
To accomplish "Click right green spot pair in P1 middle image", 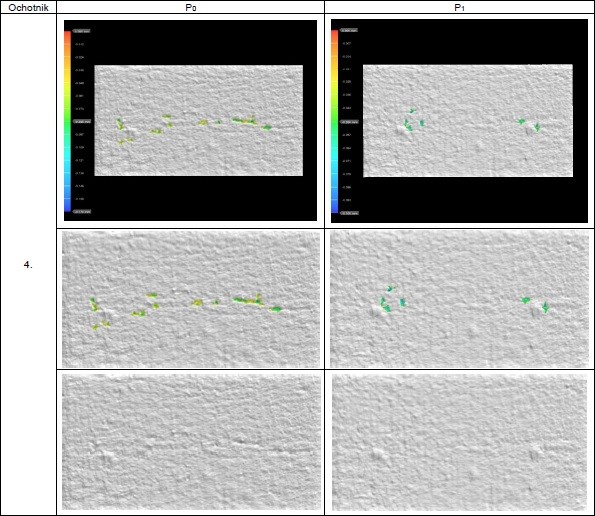I will coord(535,305).
